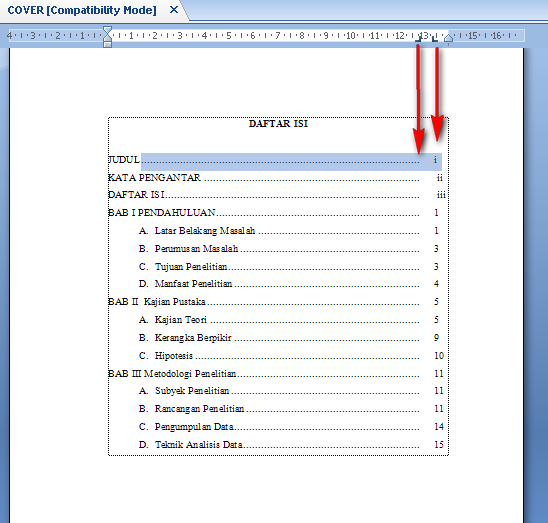This screenshot has width=548, height=523.
Task: Click page number 4 for Manfaat Penelitian
Action: point(436,284)
